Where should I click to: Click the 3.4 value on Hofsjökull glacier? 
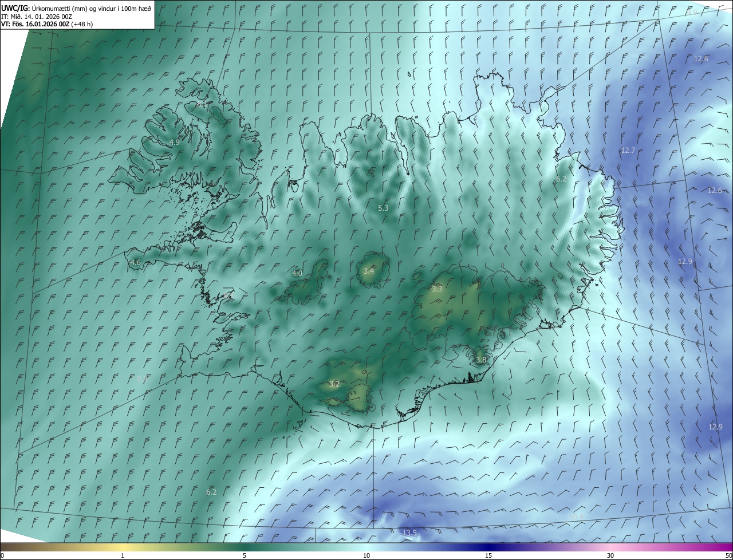click(369, 271)
